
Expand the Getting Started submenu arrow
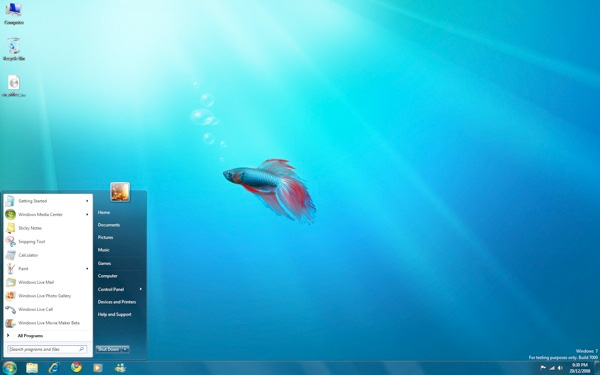tap(87, 201)
